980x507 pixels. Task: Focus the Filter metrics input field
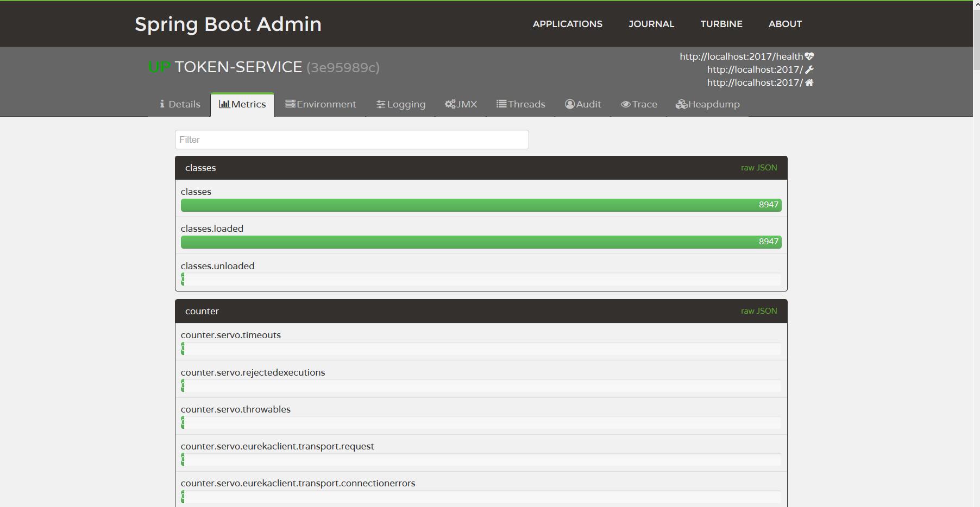pos(351,140)
